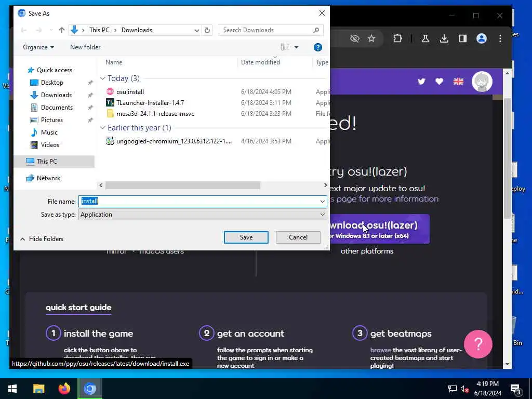The width and height of the screenshot is (532, 399).
Task: Open the recent locations dropdown arrow
Action: tap(51, 30)
